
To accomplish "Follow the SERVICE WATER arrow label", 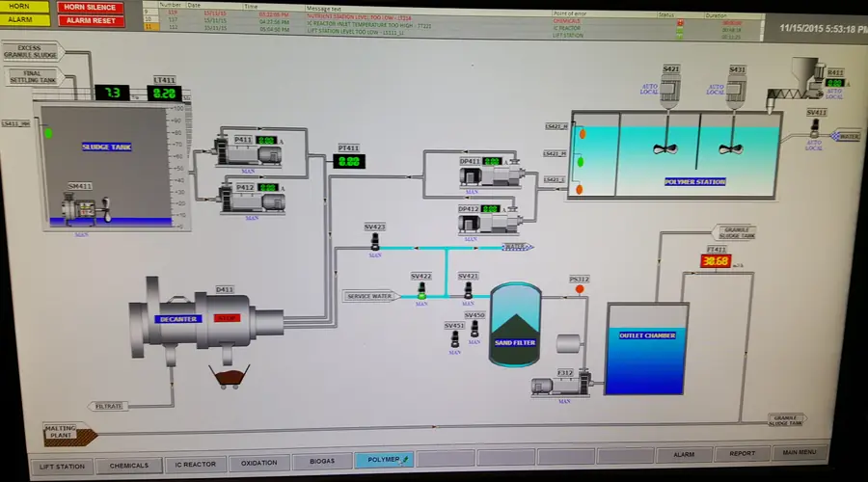I will [x=371, y=296].
